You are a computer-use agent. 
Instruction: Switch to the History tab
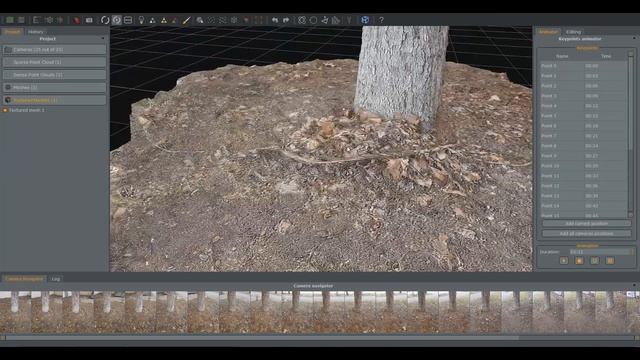point(36,31)
